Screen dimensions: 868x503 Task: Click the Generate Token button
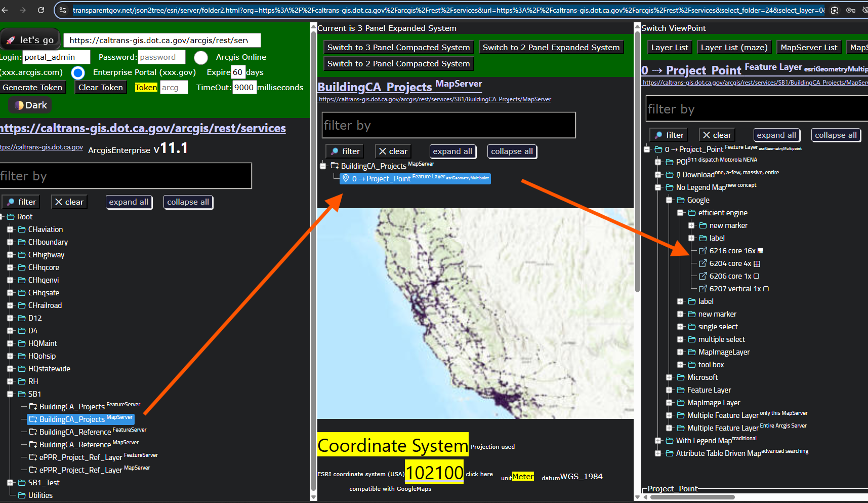32,88
